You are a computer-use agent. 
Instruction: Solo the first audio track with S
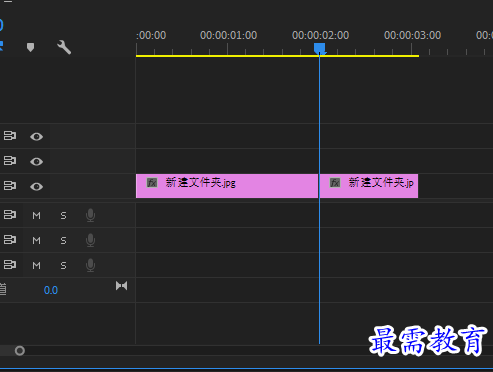[63, 216]
